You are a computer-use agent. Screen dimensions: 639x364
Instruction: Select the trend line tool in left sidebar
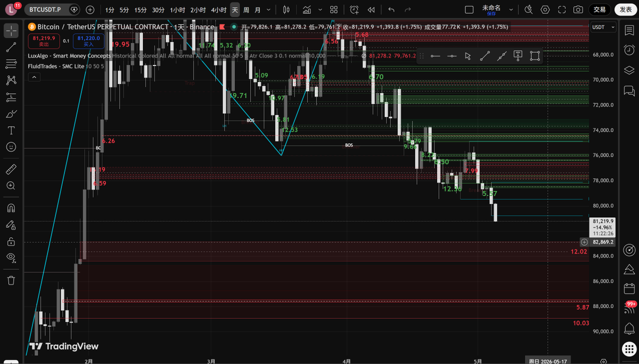(11, 47)
